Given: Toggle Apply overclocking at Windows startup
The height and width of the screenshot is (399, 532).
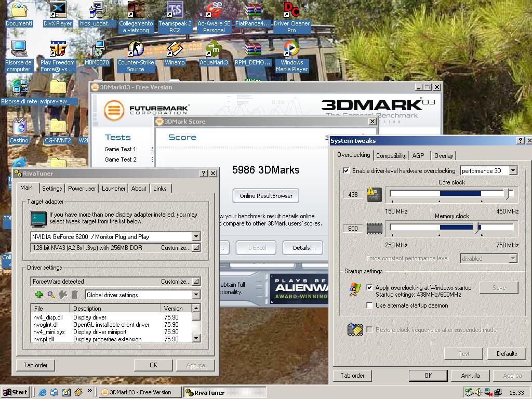Looking at the screenshot, I should 369,287.
